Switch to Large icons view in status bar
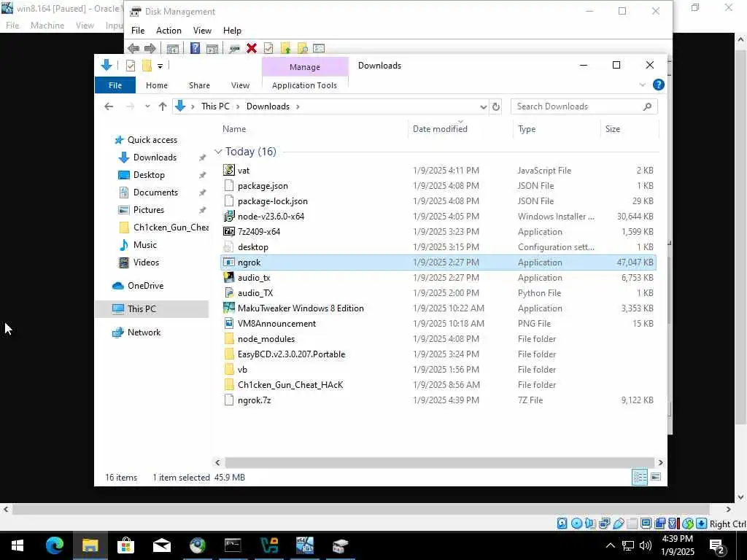The height and width of the screenshot is (560, 747). (656, 477)
